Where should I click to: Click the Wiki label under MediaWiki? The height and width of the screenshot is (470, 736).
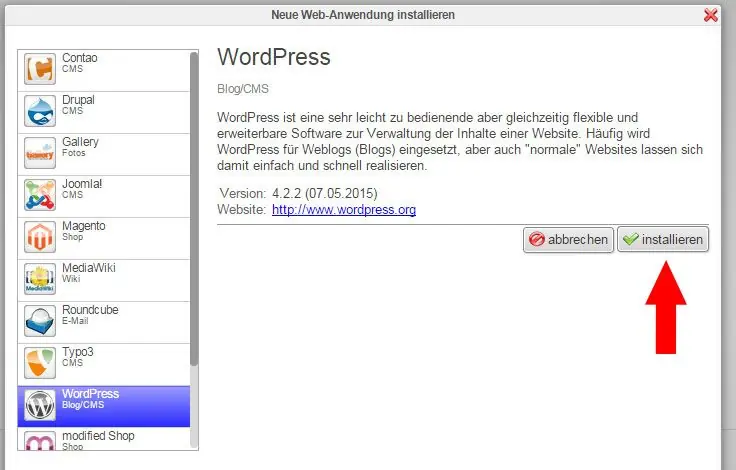coord(71,279)
